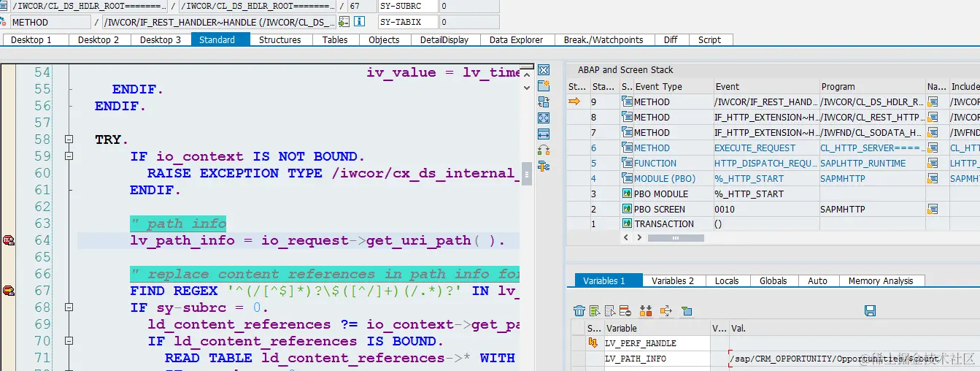Click the teal box icon in Variables toolbar
Screen dimensions: 980x371
click(x=687, y=311)
